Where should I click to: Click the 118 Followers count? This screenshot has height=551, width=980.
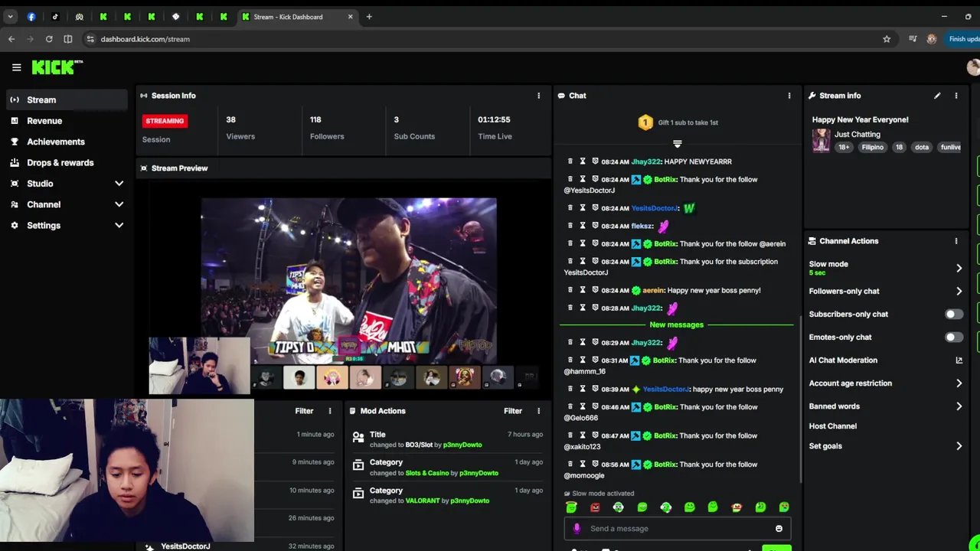[315, 119]
